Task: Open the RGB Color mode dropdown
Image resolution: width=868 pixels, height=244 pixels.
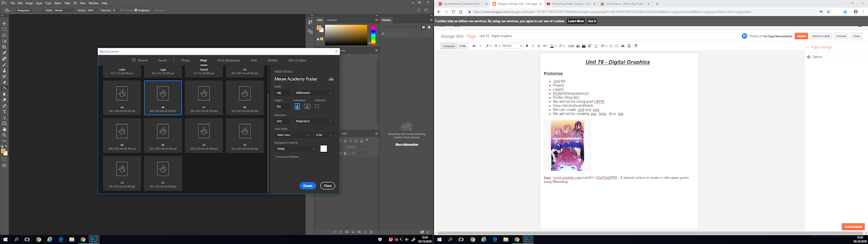Action: 292,135
